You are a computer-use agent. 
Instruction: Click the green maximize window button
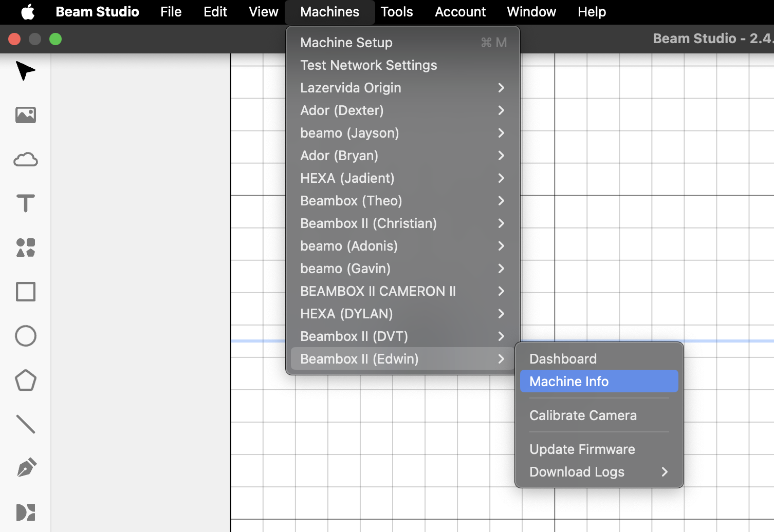tap(56, 39)
